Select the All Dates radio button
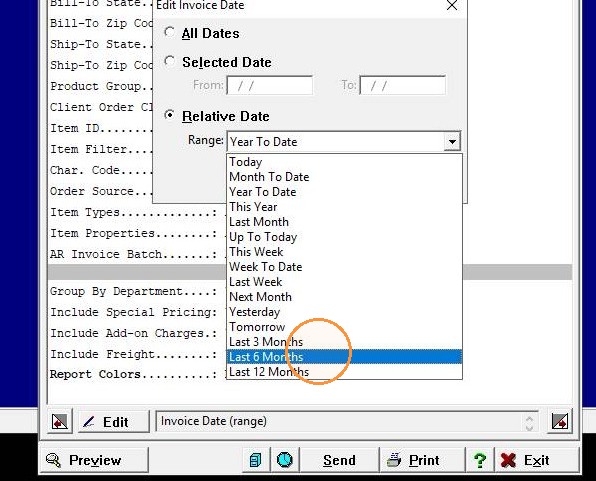Screen dimensions: 596x481 click(170, 32)
